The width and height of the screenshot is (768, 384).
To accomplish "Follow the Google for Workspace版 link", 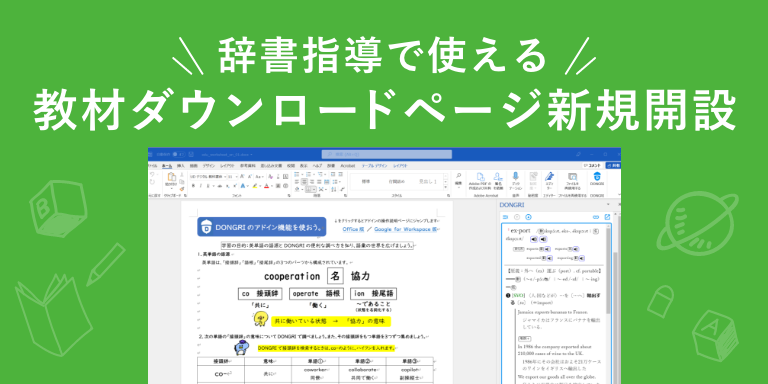I will 405,229.
